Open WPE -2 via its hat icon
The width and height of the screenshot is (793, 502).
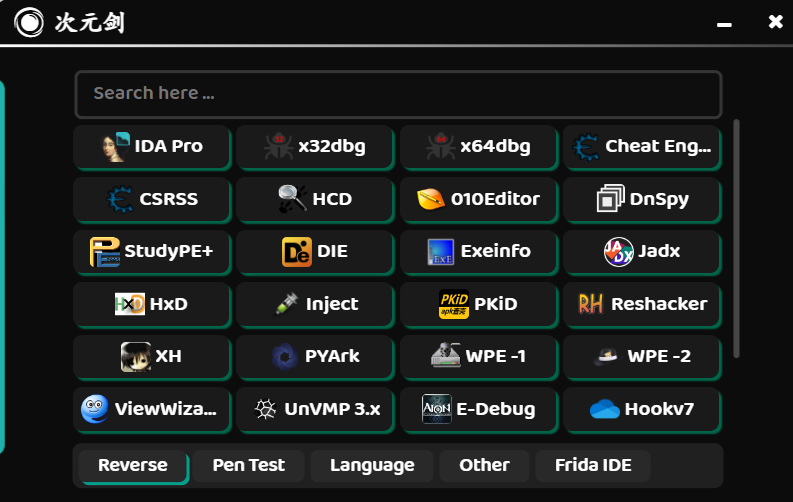pos(606,356)
